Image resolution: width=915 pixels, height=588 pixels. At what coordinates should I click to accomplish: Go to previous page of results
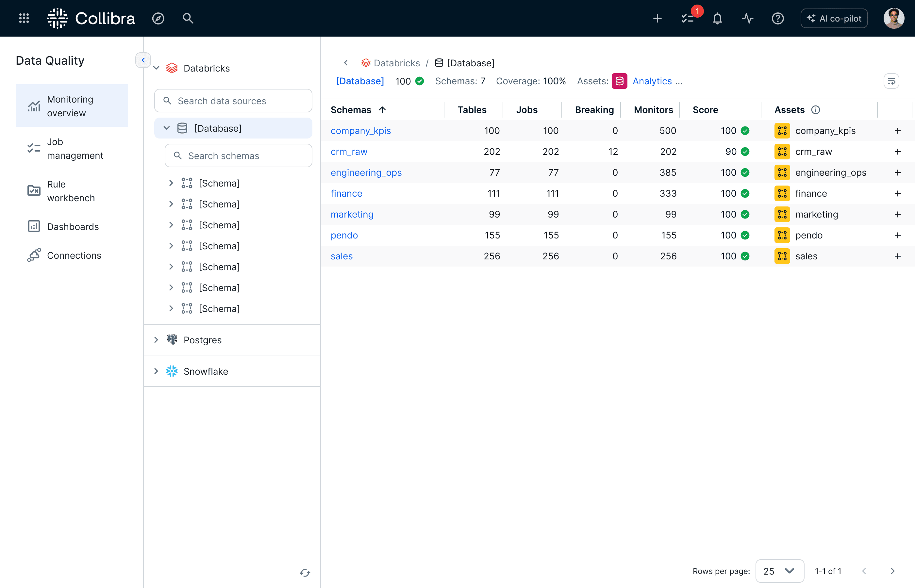point(864,571)
